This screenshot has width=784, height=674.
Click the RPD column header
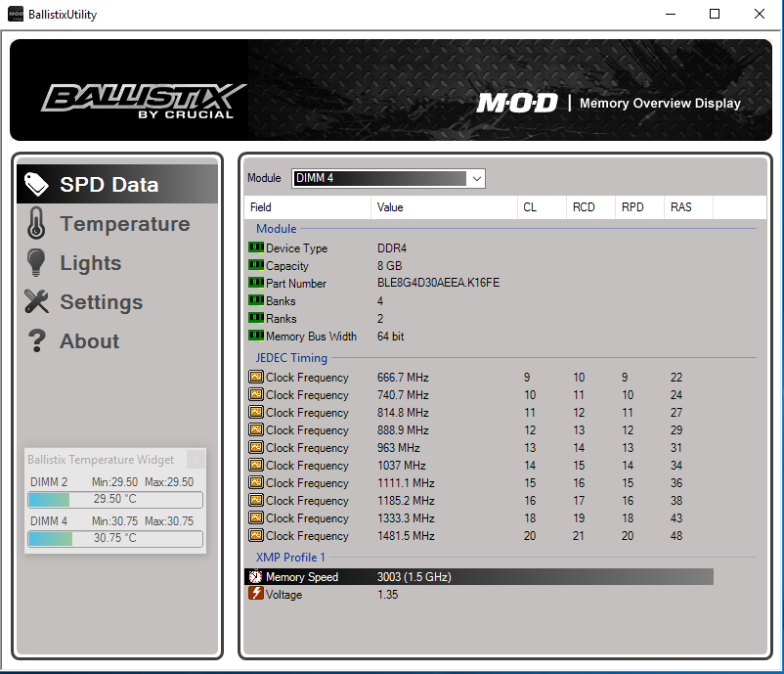[639, 206]
